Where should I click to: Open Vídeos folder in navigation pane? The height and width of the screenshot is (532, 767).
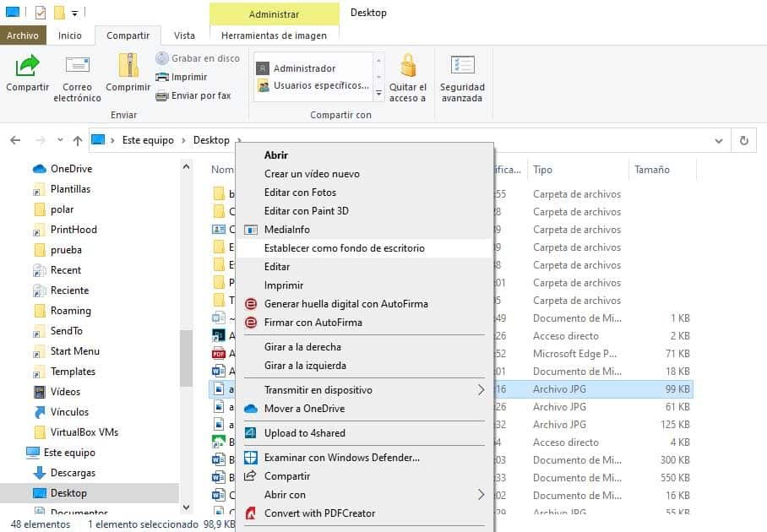coord(57,392)
